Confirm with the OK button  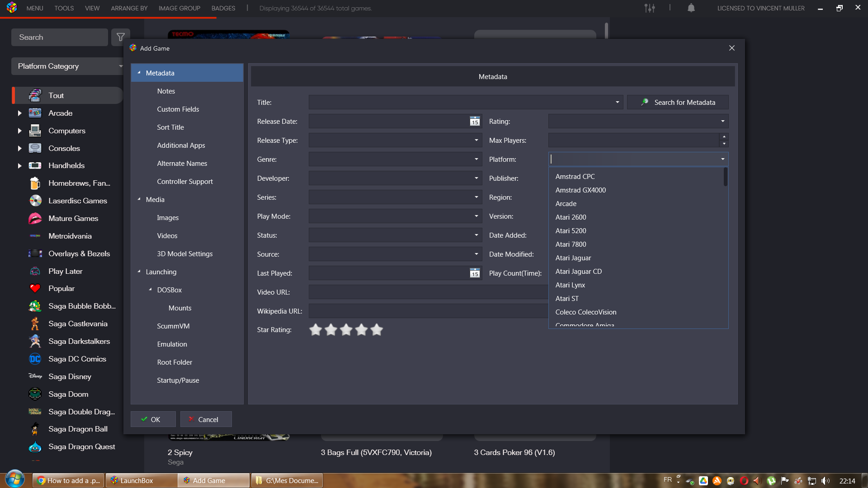click(153, 419)
